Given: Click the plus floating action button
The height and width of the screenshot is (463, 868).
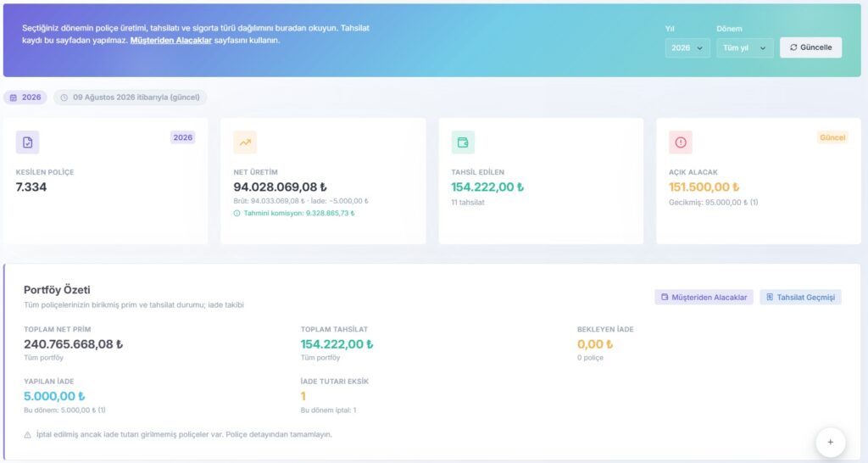Looking at the screenshot, I should 831,442.
